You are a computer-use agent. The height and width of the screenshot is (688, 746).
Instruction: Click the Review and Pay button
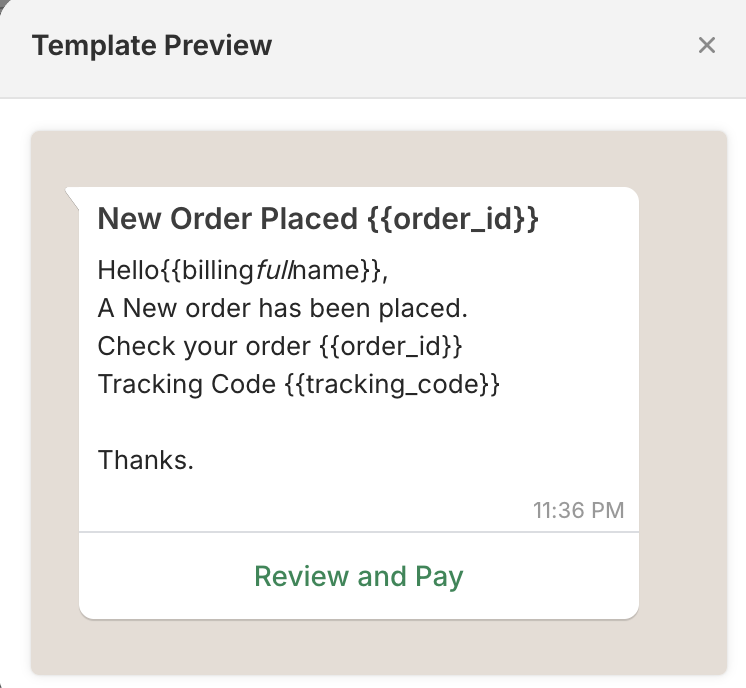coord(359,576)
